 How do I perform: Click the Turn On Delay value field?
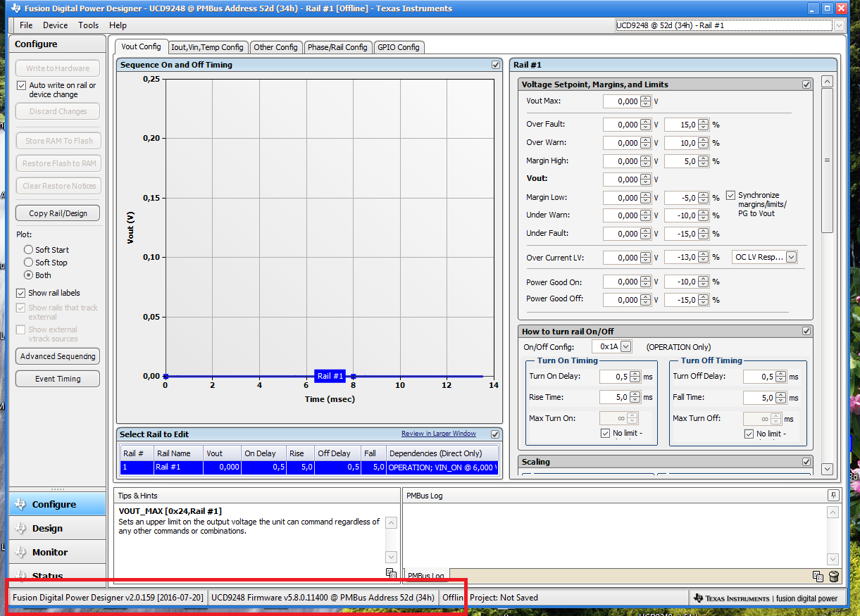click(614, 377)
